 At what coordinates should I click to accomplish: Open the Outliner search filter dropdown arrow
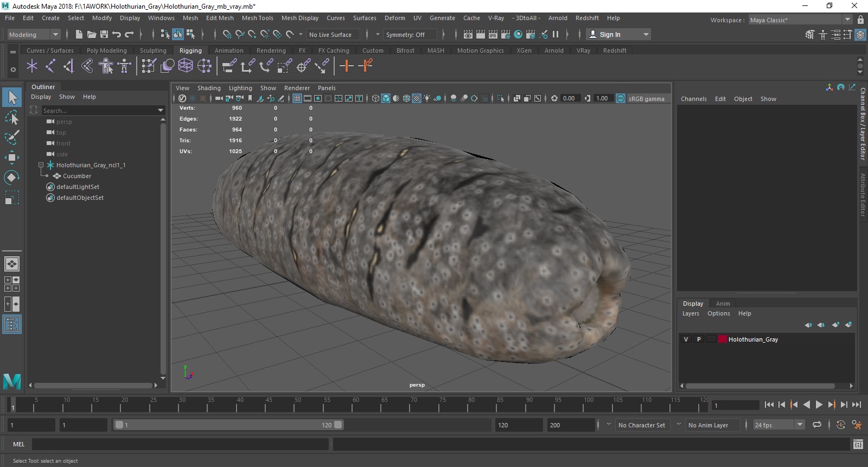[x=161, y=110]
